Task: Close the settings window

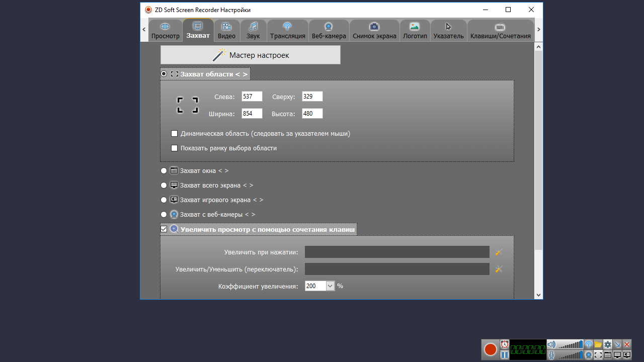Action: [x=531, y=10]
